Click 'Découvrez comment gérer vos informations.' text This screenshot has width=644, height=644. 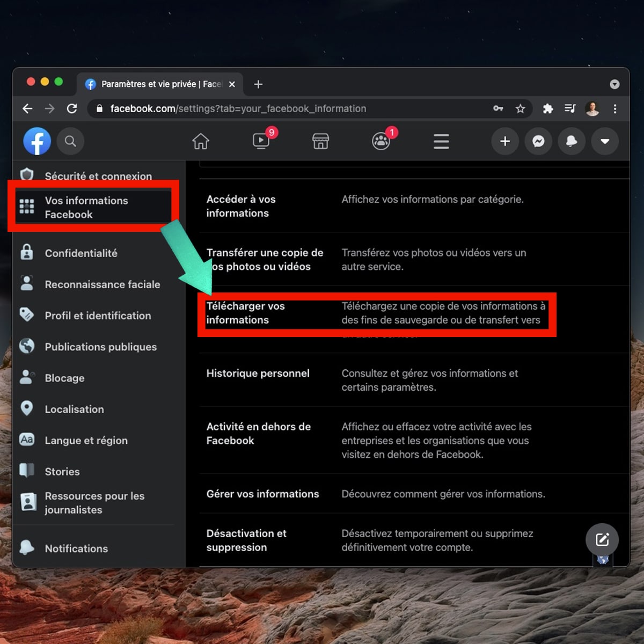click(443, 494)
